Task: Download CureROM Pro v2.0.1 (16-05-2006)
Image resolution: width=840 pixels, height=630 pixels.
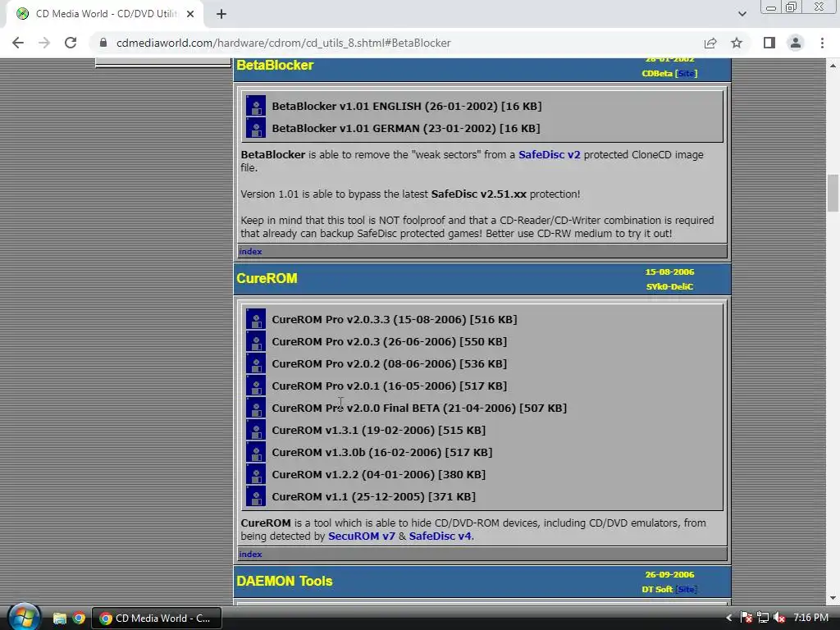Action: (389, 386)
